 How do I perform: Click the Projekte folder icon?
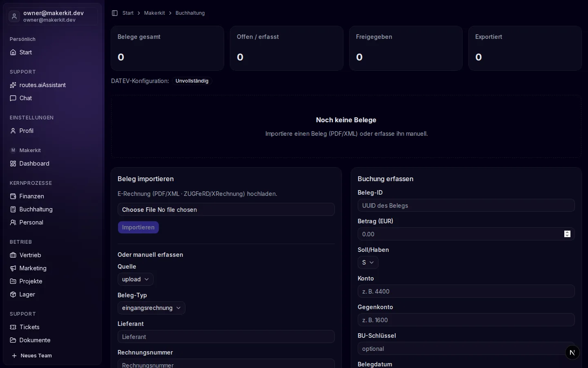pos(13,281)
